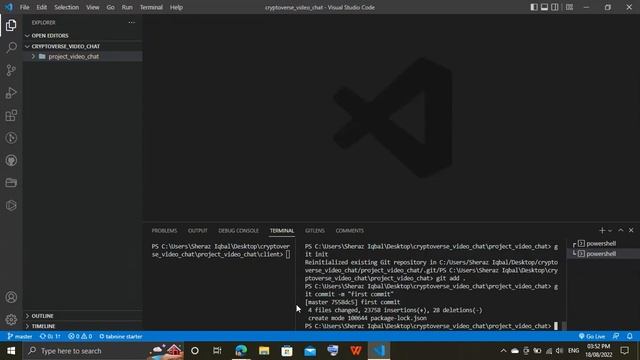640x360 pixels.
Task: Switch to the GitLens panel tab
Action: pyautogui.click(x=315, y=231)
